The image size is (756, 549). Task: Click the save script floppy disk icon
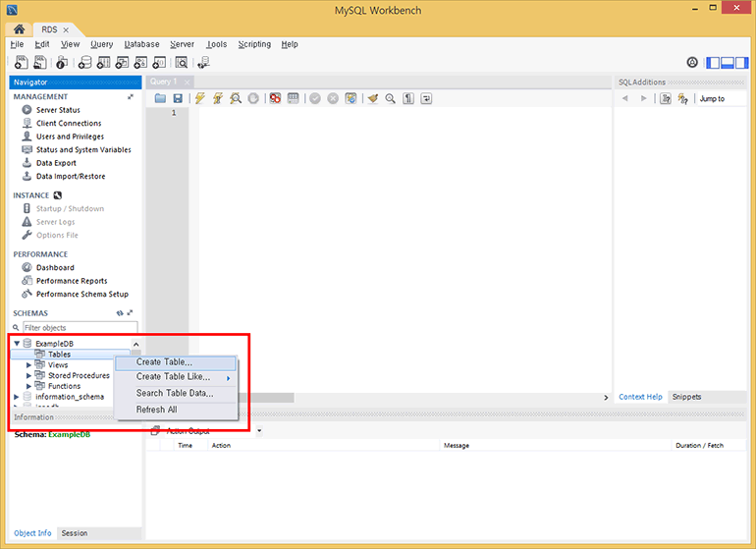click(x=178, y=98)
